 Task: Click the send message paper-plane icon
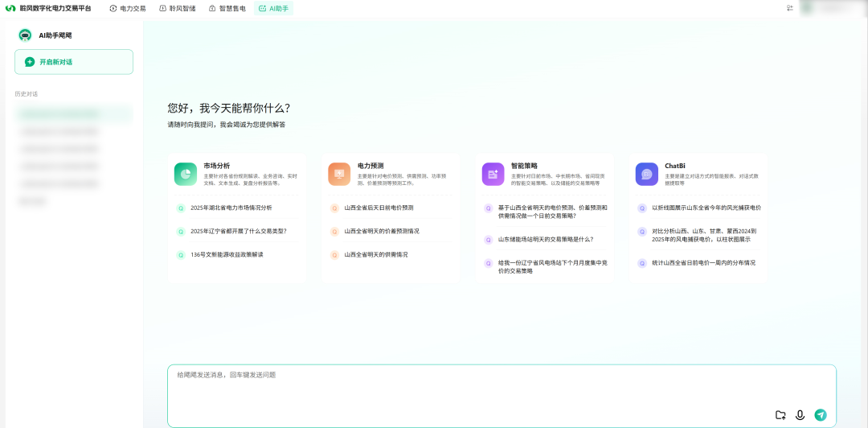[x=820, y=415]
